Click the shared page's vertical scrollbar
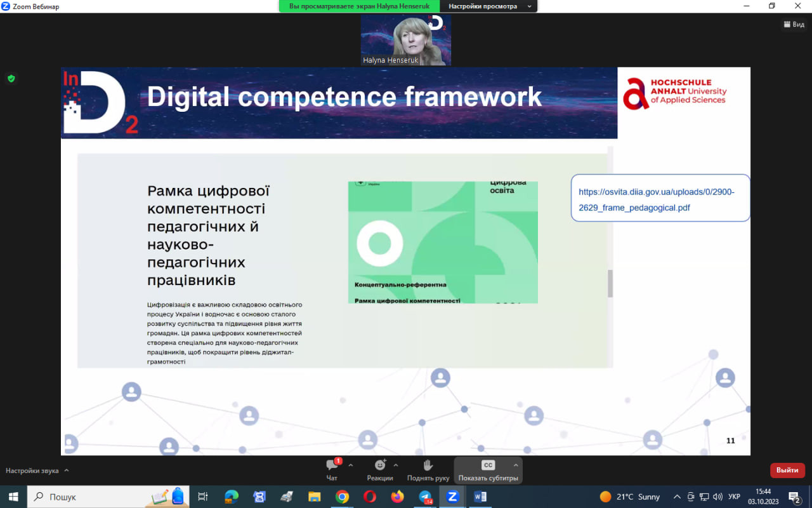This screenshot has width=812, height=508. pos(610,283)
